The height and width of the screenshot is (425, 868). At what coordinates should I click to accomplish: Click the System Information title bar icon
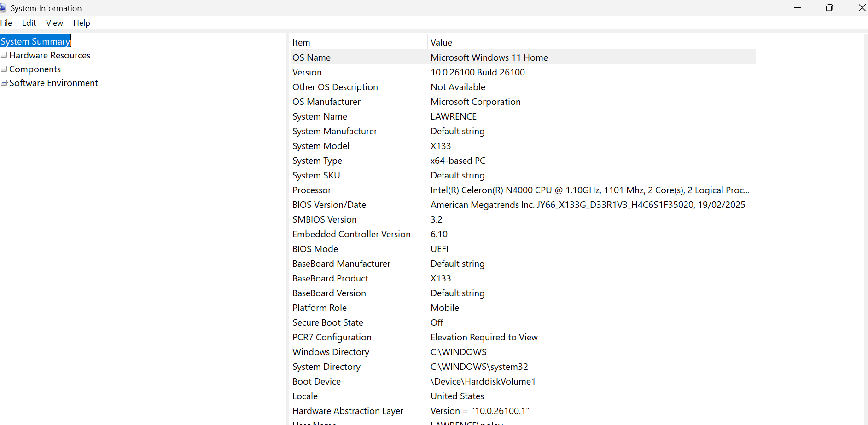(4, 8)
